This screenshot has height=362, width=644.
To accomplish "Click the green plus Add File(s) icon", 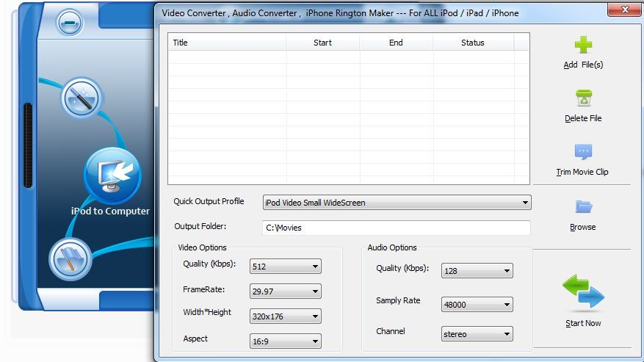I will [583, 45].
